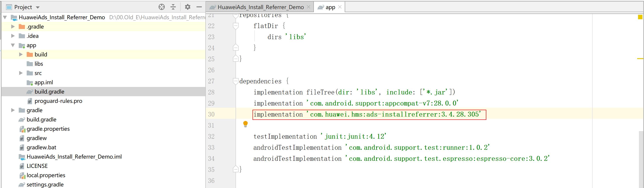Open Project panel settings gear
Screen dimensions: 644x188
pos(187,7)
